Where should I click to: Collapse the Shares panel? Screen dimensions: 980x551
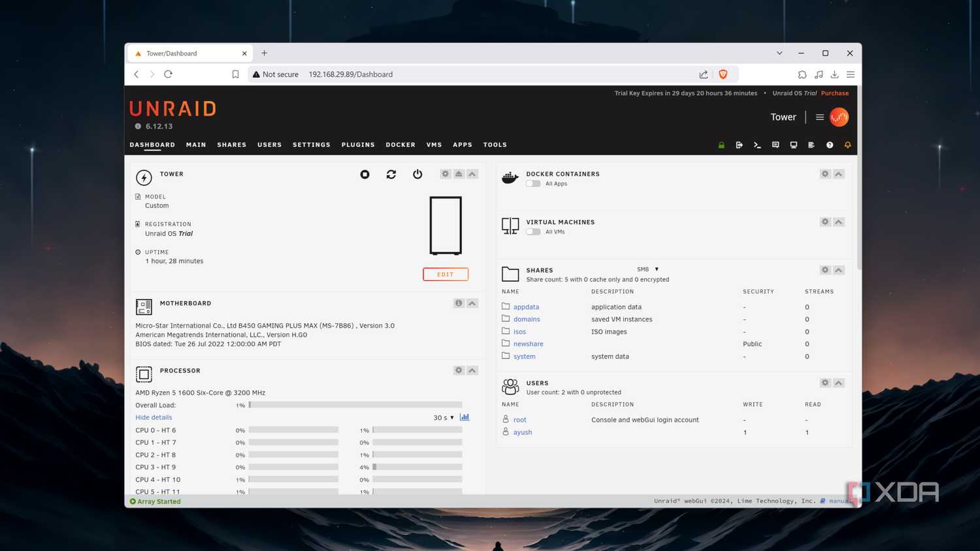[839, 270]
